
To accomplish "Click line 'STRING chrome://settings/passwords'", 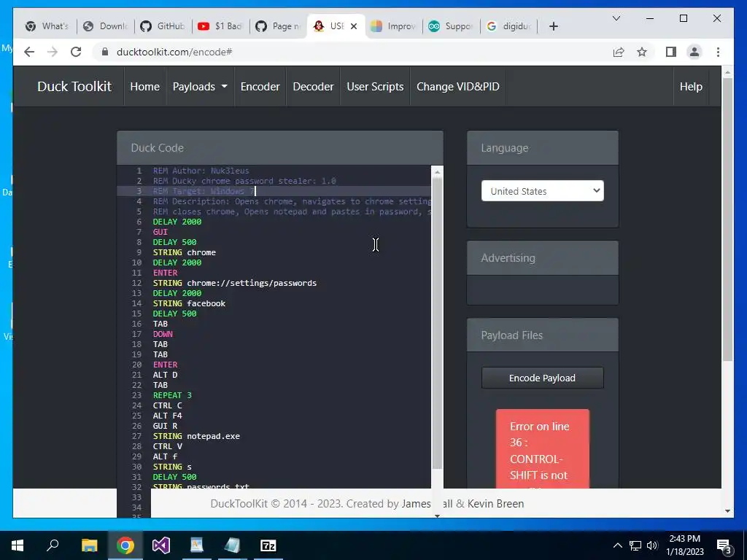I will (x=234, y=283).
